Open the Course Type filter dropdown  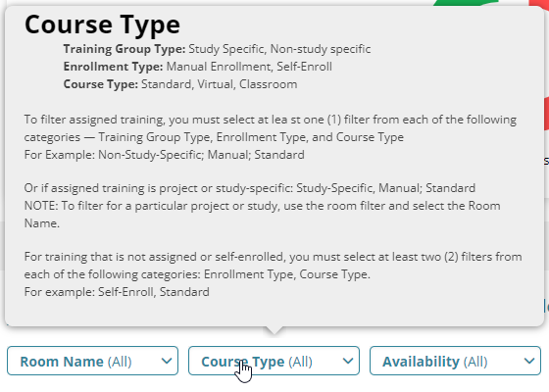pos(274,361)
